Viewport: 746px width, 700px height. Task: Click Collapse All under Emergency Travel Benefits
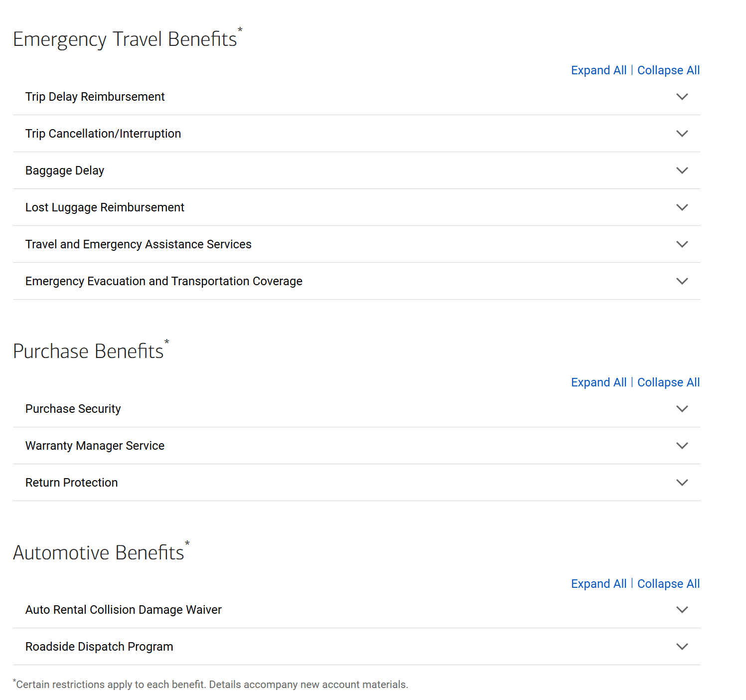(668, 70)
